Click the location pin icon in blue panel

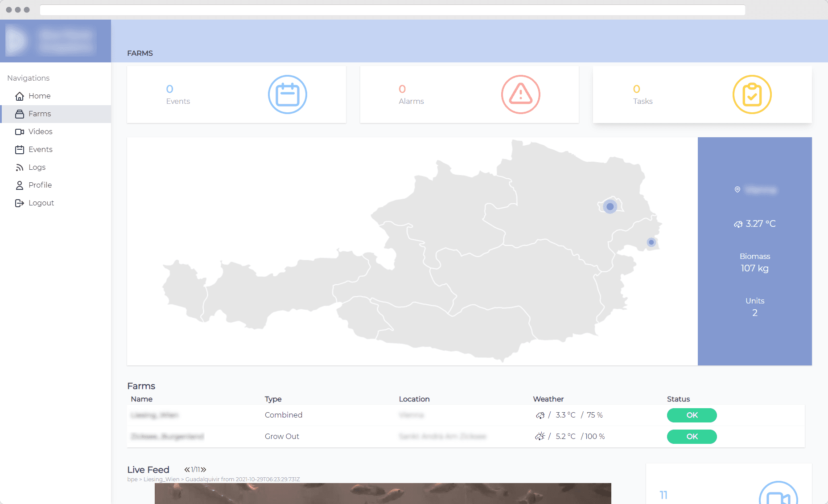(737, 190)
